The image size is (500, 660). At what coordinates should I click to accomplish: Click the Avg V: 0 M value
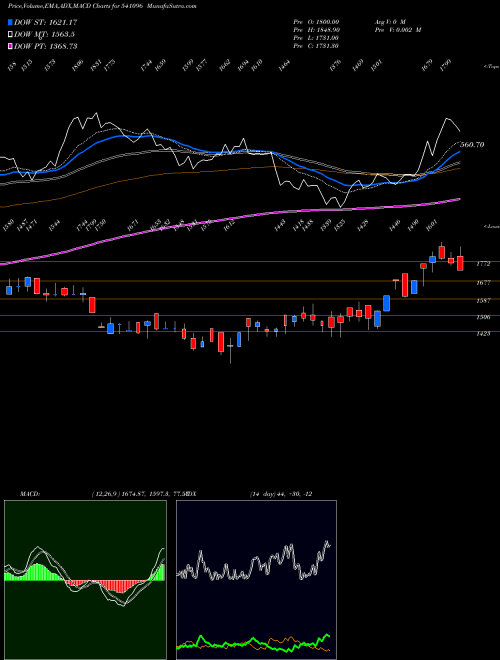pyautogui.click(x=389, y=21)
